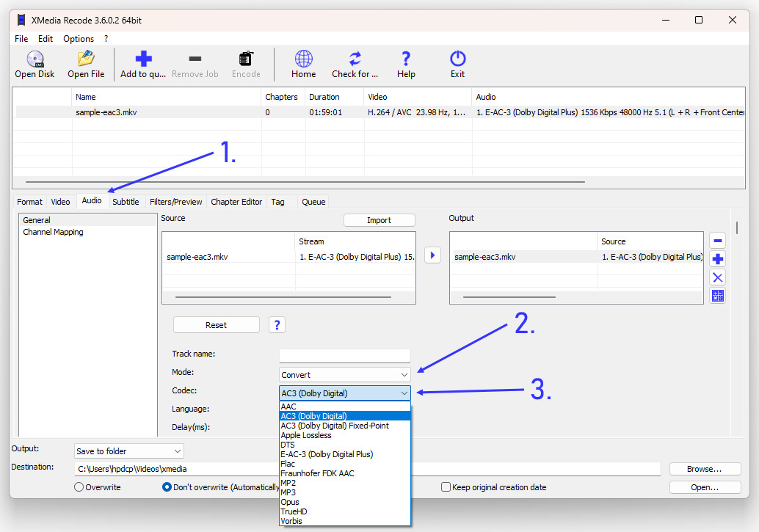Viewport: 759px width, 532px height.
Task: Select the Don't overwrite radio button
Action: point(167,487)
